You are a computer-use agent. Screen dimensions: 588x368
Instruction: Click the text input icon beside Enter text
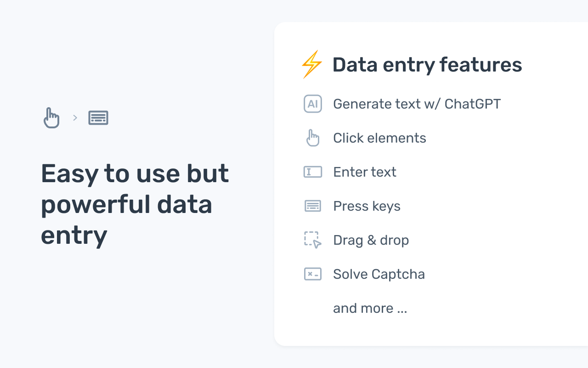tap(313, 172)
